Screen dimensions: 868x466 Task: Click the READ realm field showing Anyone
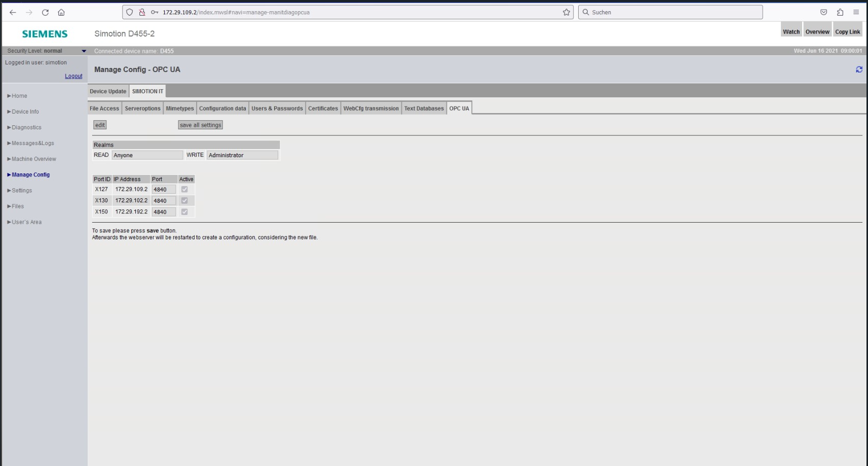tap(147, 155)
